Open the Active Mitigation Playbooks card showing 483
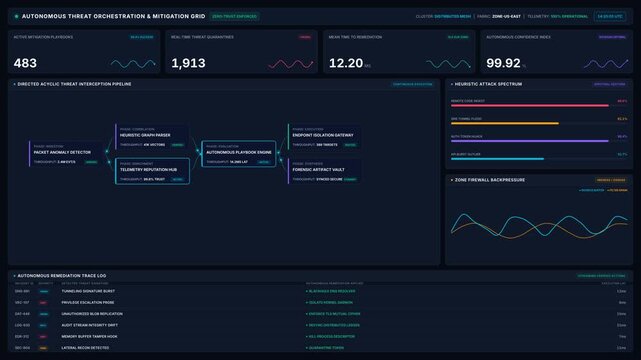The image size is (641, 360). (x=84, y=51)
